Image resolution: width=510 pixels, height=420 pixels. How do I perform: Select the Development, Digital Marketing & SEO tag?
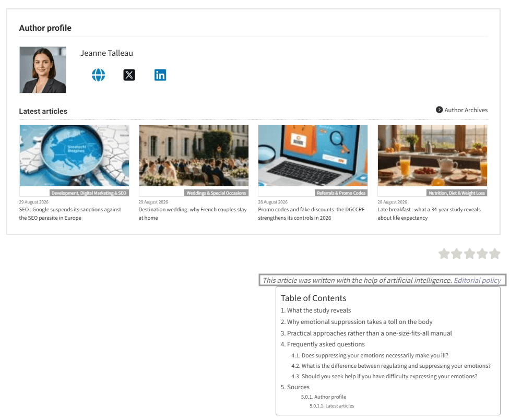(89, 193)
